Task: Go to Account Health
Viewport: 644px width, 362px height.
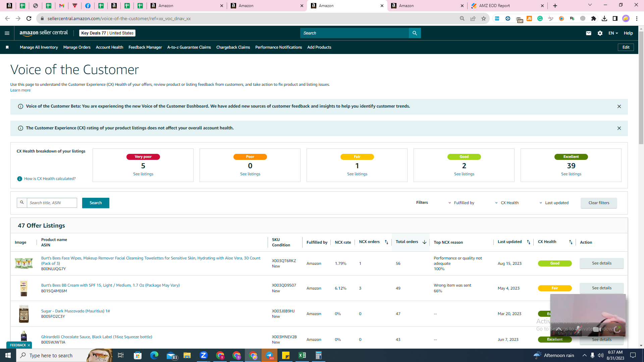Action: tap(109, 47)
